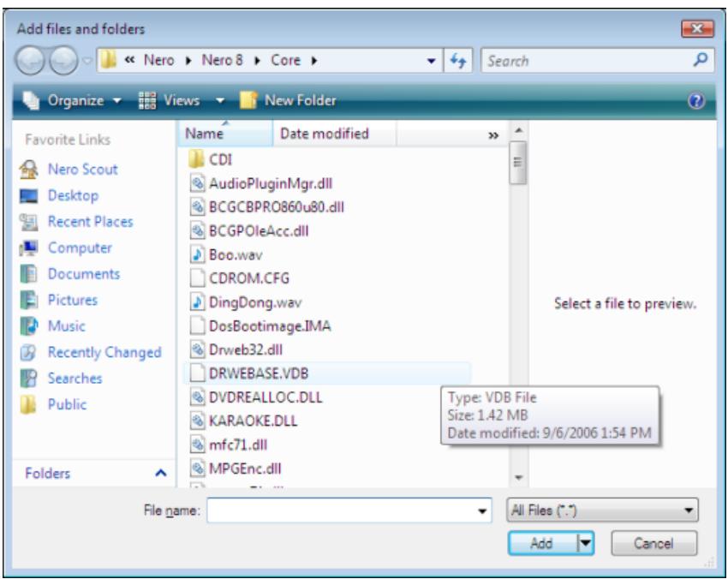
Task: Click into the Search field
Action: (x=588, y=61)
